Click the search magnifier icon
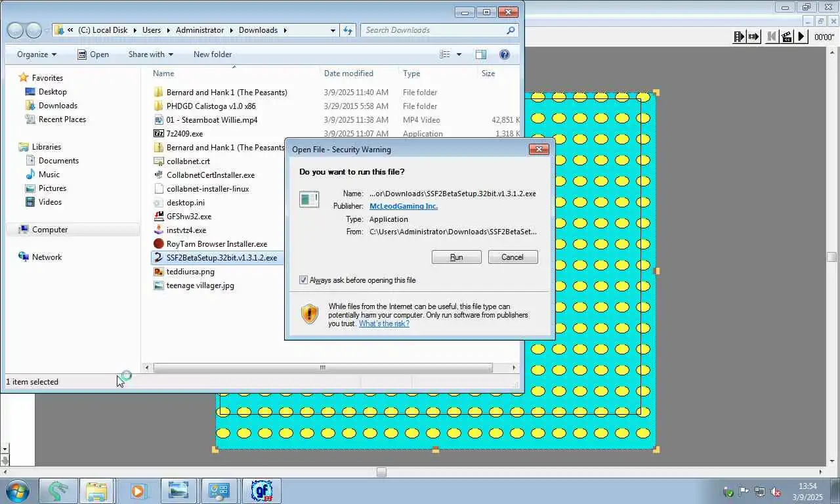Screen dimensions: 840x504 pyautogui.click(x=511, y=30)
